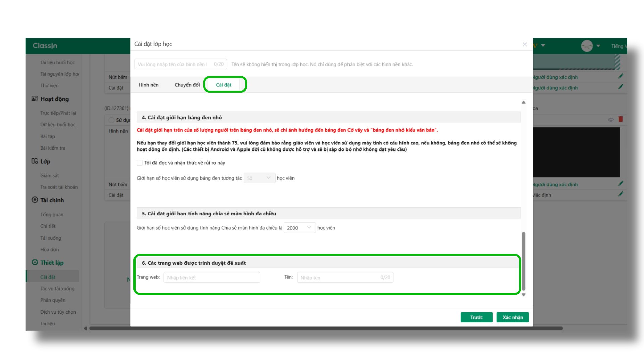The image size is (644, 362).
Task: Click the Trang web link input field
Action: (x=212, y=277)
